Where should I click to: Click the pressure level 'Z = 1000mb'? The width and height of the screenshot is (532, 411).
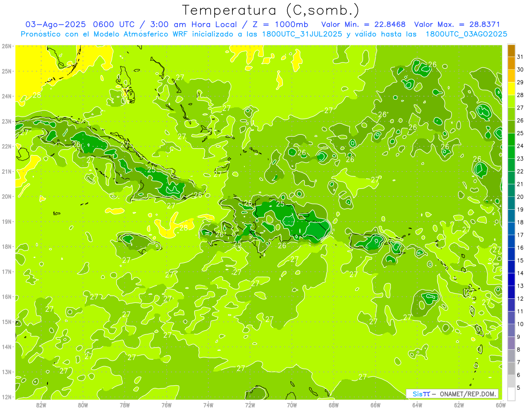point(280,24)
